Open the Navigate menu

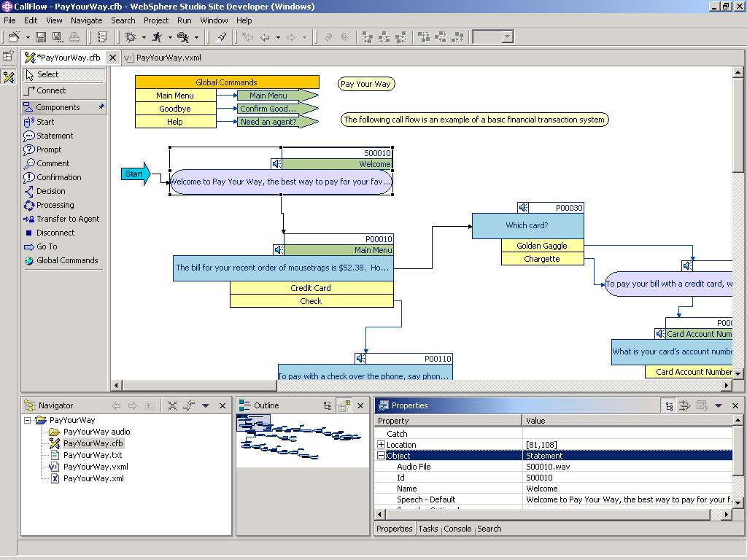tap(86, 20)
